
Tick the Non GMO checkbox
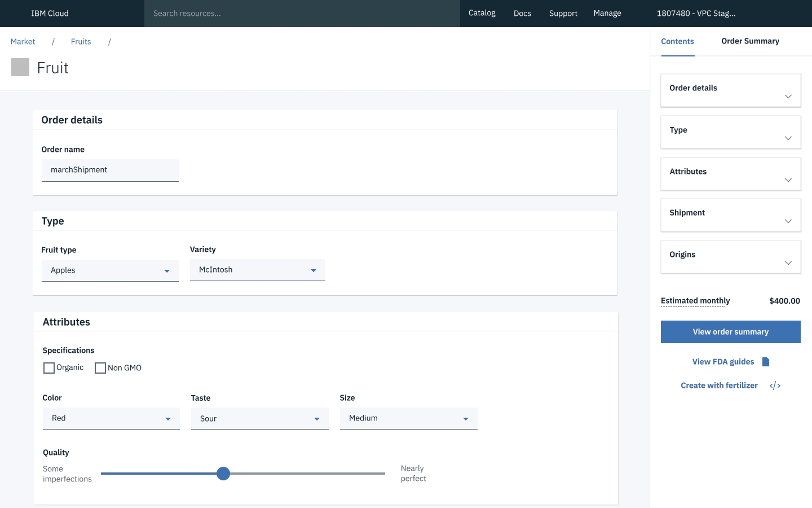pos(100,368)
